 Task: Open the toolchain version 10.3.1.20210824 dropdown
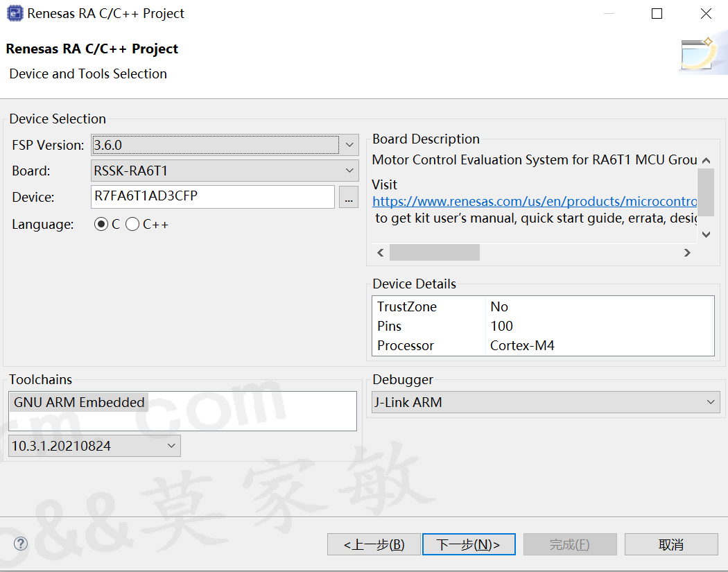[94, 446]
